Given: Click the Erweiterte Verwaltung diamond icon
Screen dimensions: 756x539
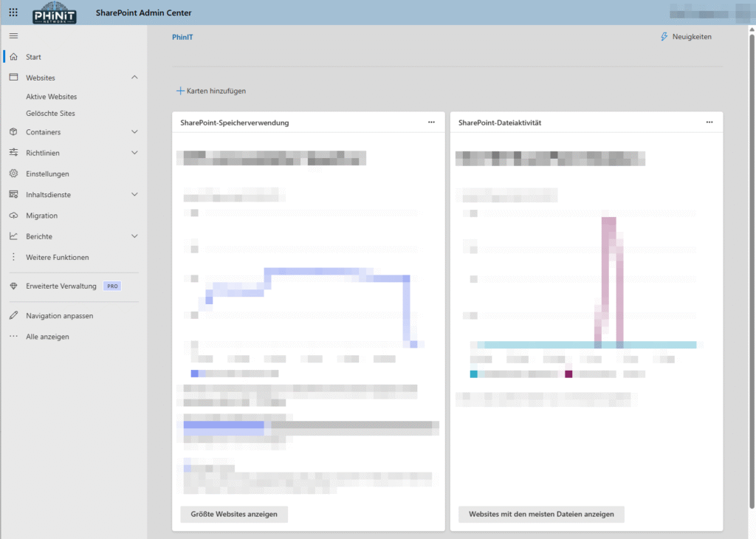Looking at the screenshot, I should [x=13, y=286].
